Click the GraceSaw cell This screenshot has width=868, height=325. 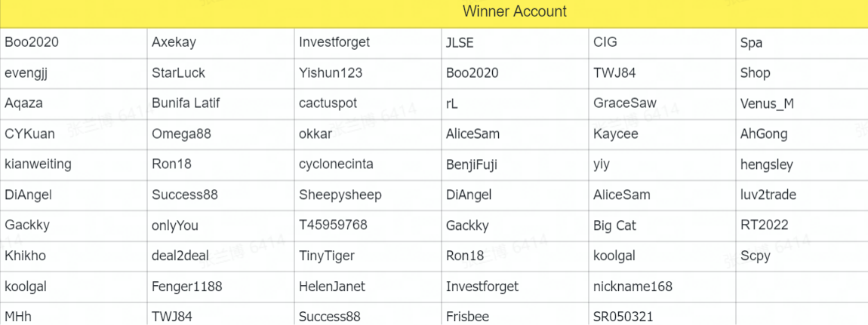pyautogui.click(x=662, y=103)
